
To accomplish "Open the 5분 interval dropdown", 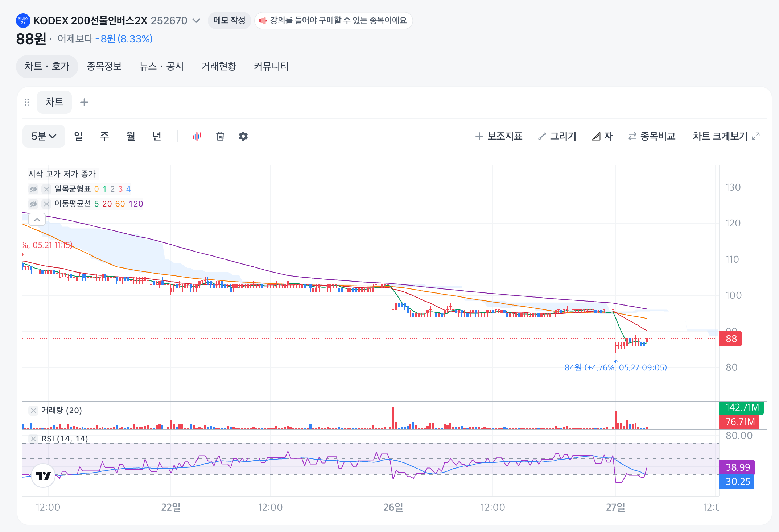I will (x=44, y=136).
